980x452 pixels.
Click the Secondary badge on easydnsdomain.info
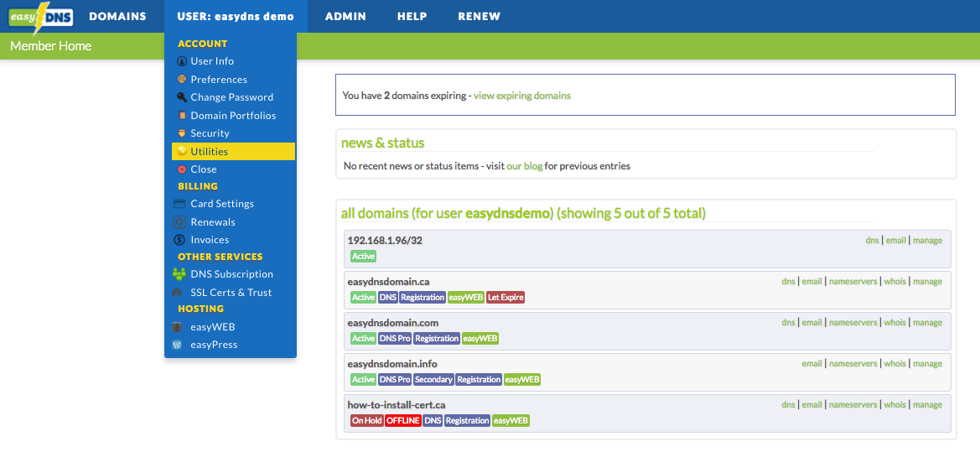(x=433, y=380)
